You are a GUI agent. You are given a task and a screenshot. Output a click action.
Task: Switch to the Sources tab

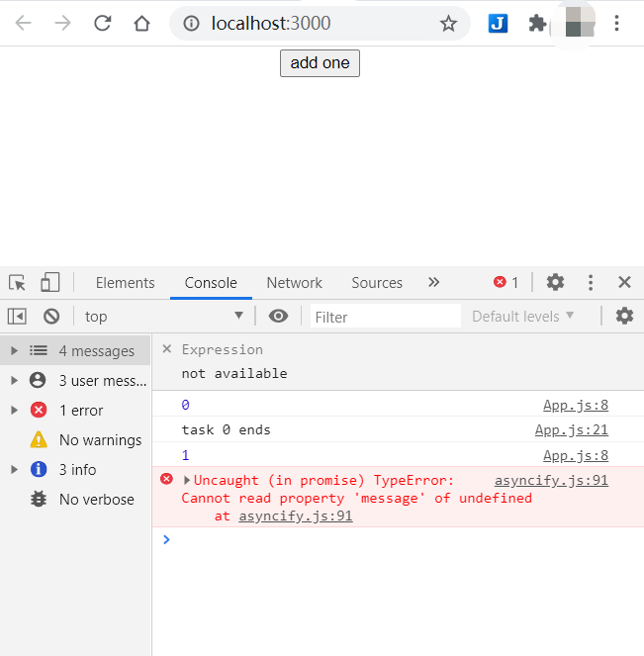pyautogui.click(x=377, y=283)
